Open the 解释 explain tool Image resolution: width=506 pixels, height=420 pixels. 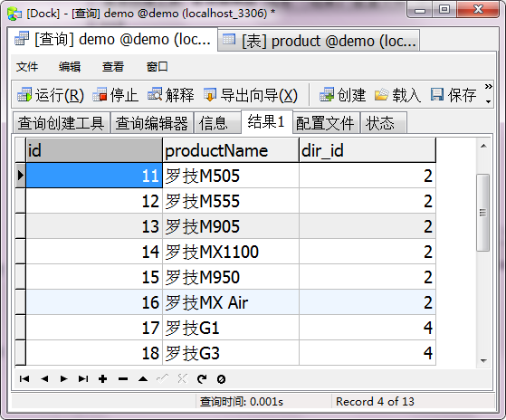tap(171, 95)
